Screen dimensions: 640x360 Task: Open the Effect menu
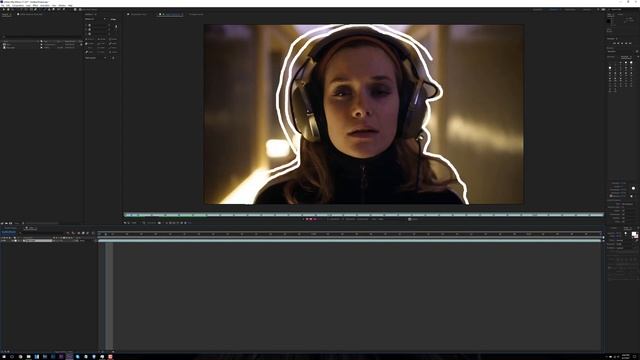point(36,5)
